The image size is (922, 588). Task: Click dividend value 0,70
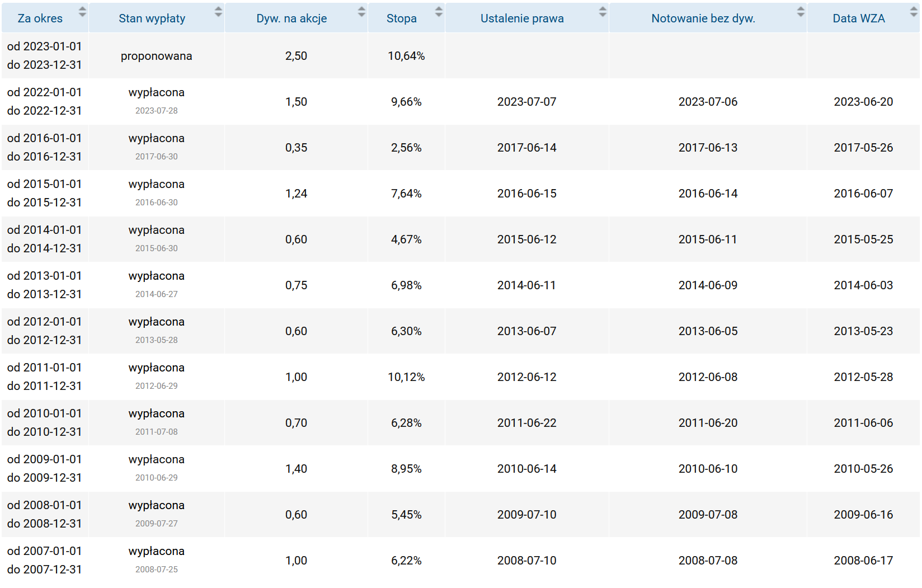(x=296, y=423)
